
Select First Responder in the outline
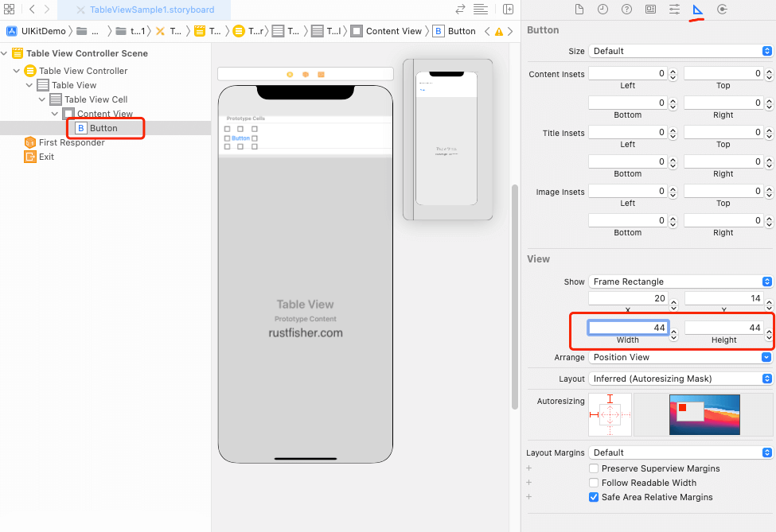click(x=72, y=142)
